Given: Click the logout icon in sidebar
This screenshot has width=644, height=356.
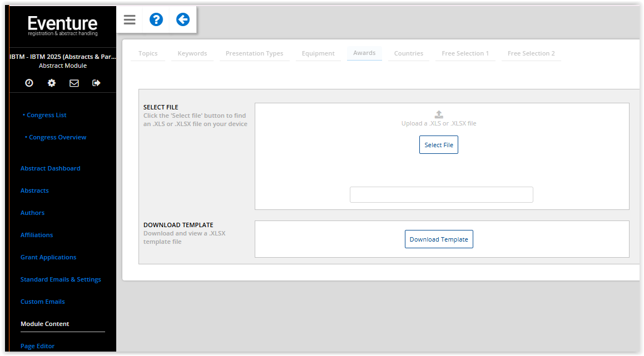Looking at the screenshot, I should coord(96,83).
